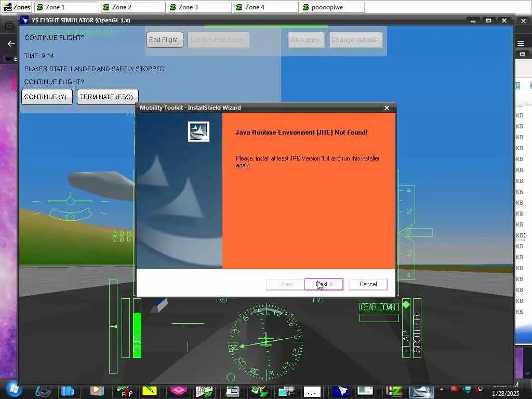
Task: Open the Zones menu
Action: pyautogui.click(x=17, y=7)
